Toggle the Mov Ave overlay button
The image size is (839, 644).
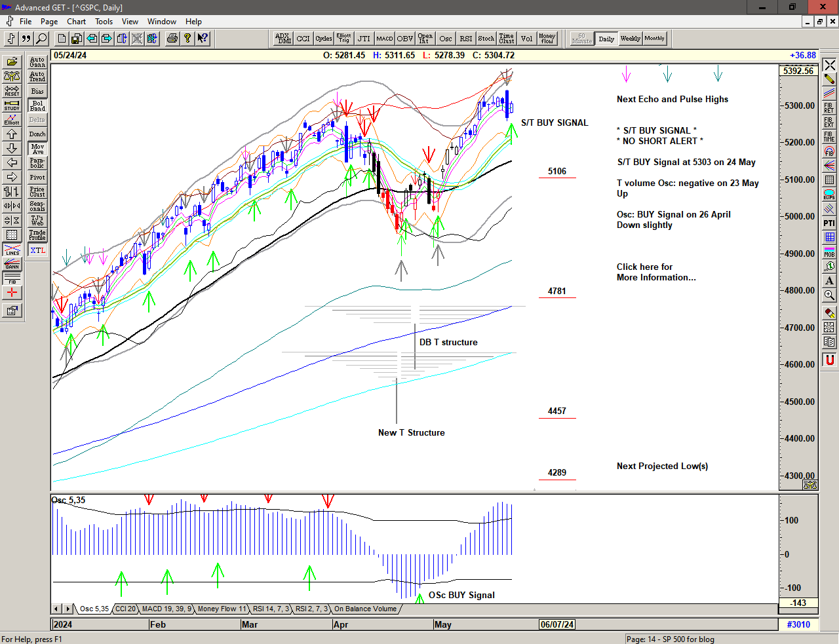[37, 149]
